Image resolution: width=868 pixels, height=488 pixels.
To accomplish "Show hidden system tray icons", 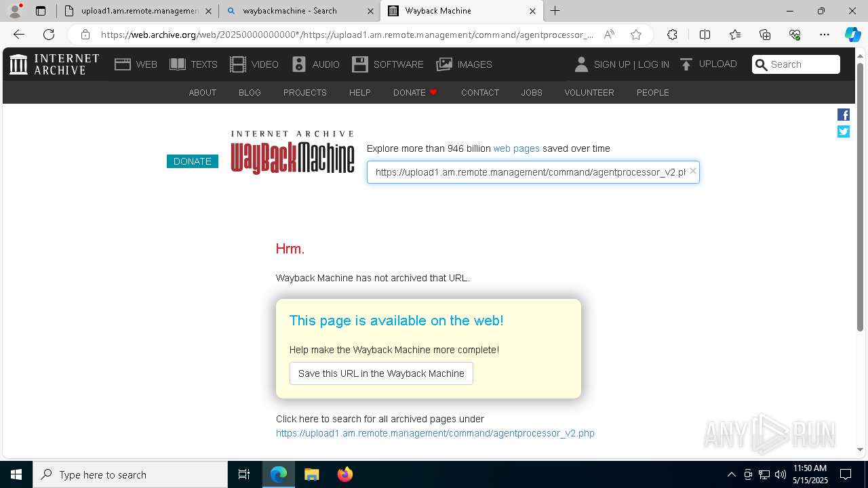I will tap(731, 474).
